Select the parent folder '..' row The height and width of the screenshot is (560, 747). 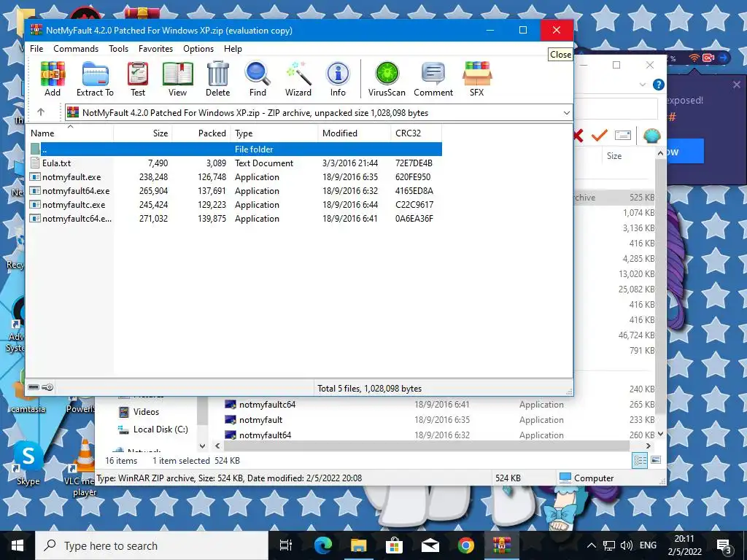pyautogui.click(x=235, y=149)
